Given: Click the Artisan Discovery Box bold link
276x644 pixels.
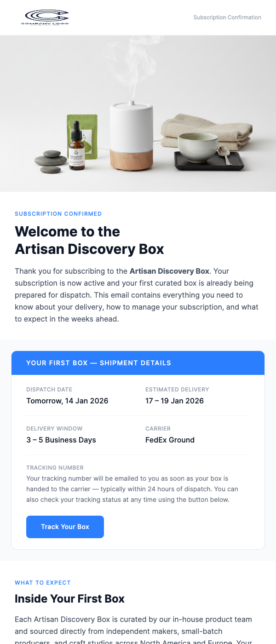Looking at the screenshot, I should click(169, 271).
